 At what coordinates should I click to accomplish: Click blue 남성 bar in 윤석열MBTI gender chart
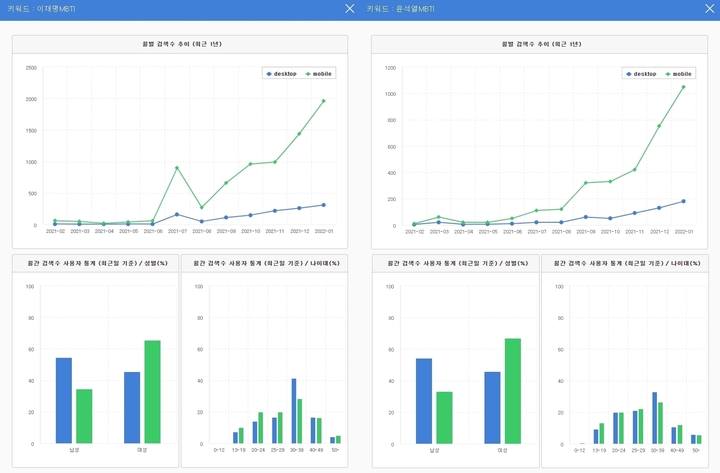pos(424,400)
